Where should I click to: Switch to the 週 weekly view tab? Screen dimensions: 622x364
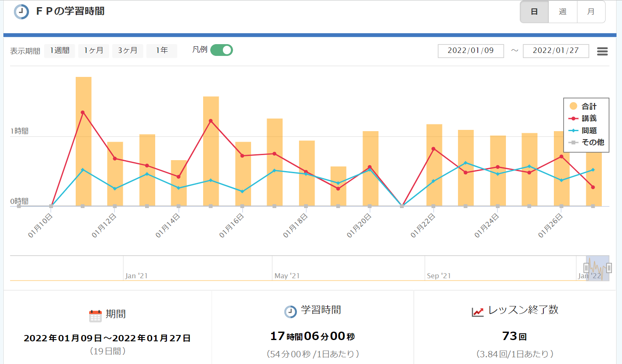tap(563, 12)
